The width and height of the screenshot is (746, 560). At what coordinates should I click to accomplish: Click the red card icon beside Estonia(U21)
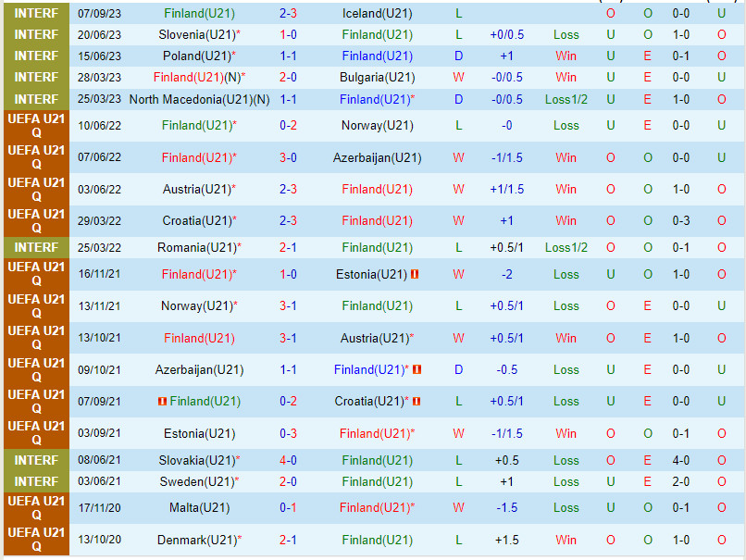(415, 275)
